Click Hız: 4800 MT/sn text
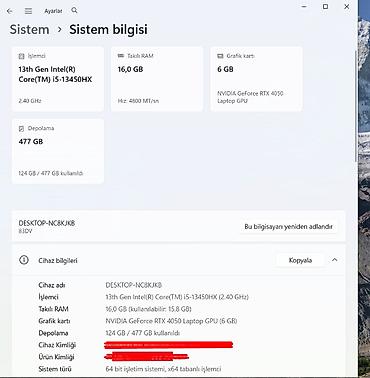This screenshot has height=378, width=370. point(138,101)
